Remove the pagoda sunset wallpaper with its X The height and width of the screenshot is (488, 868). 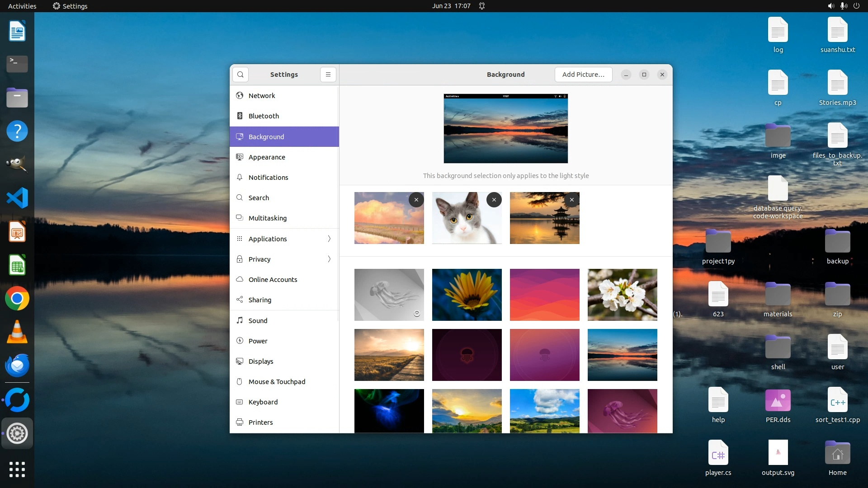click(x=572, y=200)
